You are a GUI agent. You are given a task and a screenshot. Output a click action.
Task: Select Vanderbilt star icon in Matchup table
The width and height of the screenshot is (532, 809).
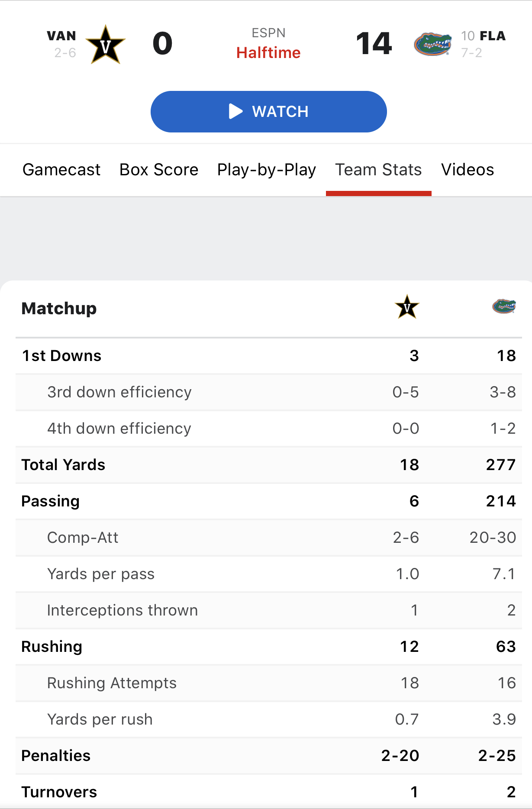[x=407, y=307]
